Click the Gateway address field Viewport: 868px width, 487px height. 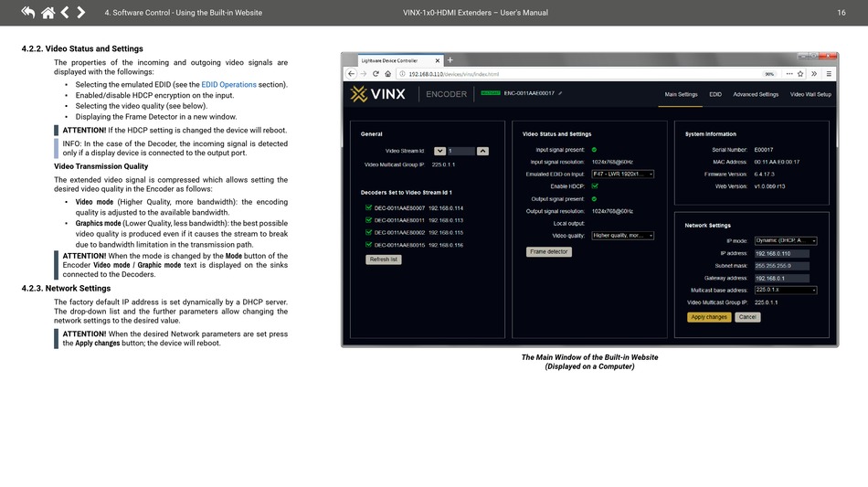781,279
